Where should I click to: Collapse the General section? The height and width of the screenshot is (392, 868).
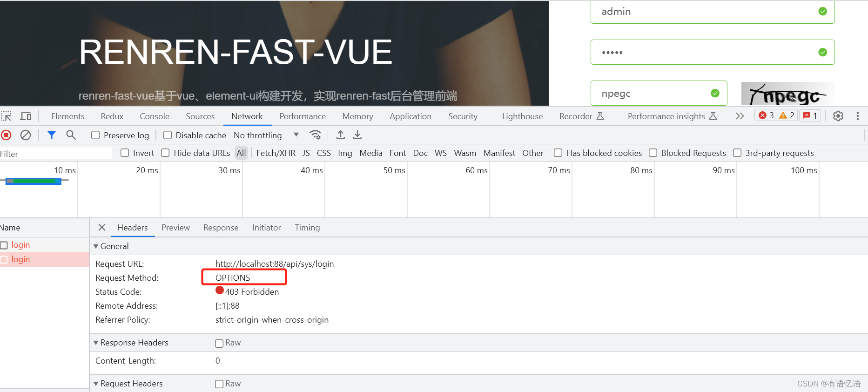[96, 246]
